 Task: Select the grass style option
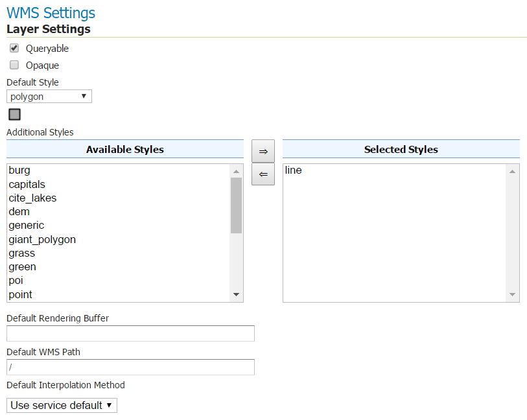pos(21,253)
